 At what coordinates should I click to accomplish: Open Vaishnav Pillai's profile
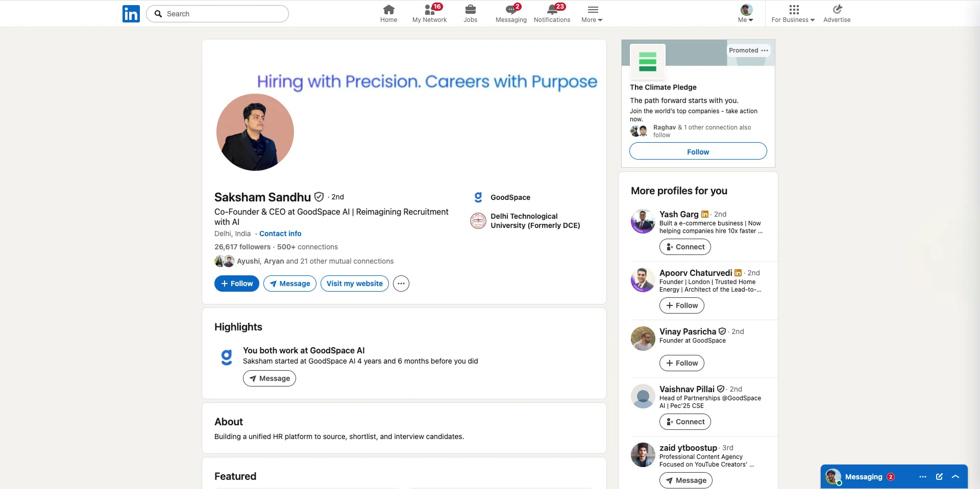pyautogui.click(x=687, y=389)
